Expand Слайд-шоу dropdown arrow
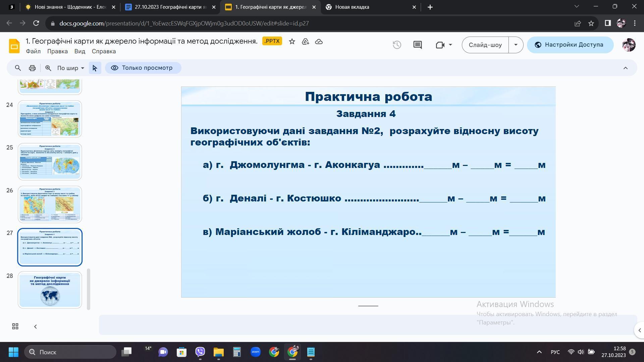The width and height of the screenshot is (644, 362). pos(516,45)
